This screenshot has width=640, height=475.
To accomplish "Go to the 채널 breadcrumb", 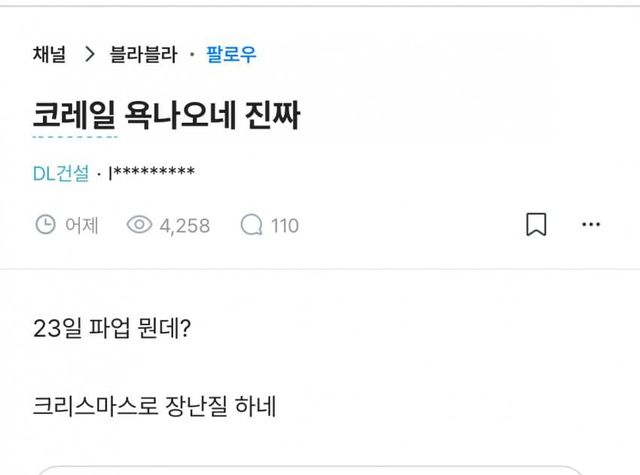I will pos(49,55).
